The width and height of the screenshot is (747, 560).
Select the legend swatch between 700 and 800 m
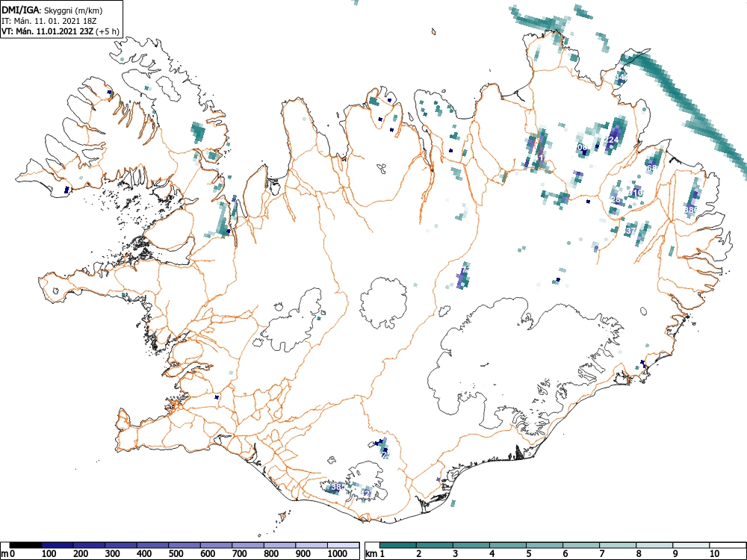248,545
